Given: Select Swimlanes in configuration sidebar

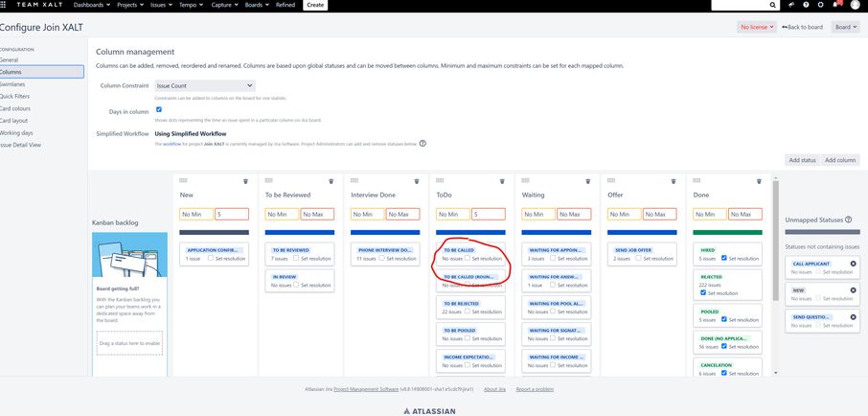Looking at the screenshot, I should pos(12,84).
